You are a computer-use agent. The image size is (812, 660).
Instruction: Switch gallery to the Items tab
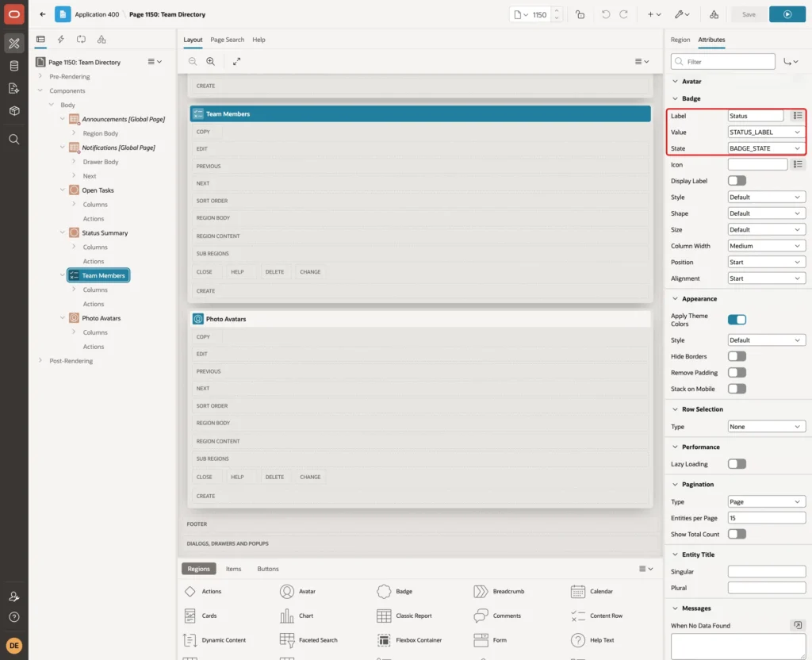click(234, 569)
